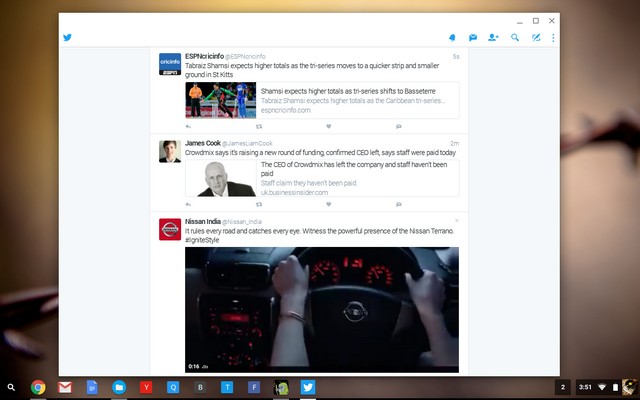Open the user avatar in tray
The image size is (640, 400).
point(629,387)
